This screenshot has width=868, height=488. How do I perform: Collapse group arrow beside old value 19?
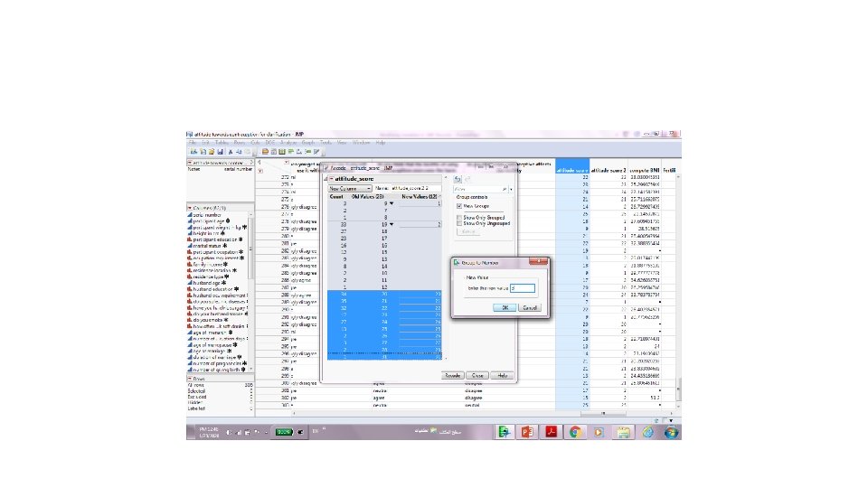pyautogui.click(x=392, y=224)
